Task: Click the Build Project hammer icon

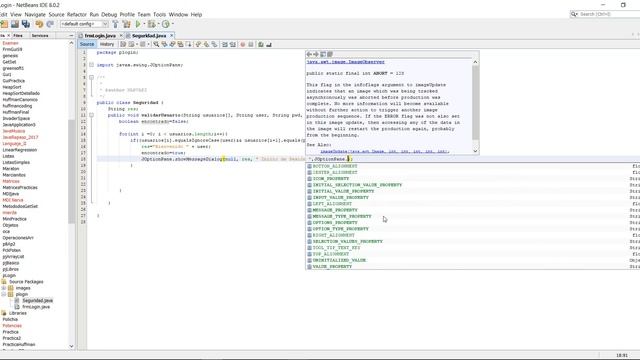Action: point(116,24)
